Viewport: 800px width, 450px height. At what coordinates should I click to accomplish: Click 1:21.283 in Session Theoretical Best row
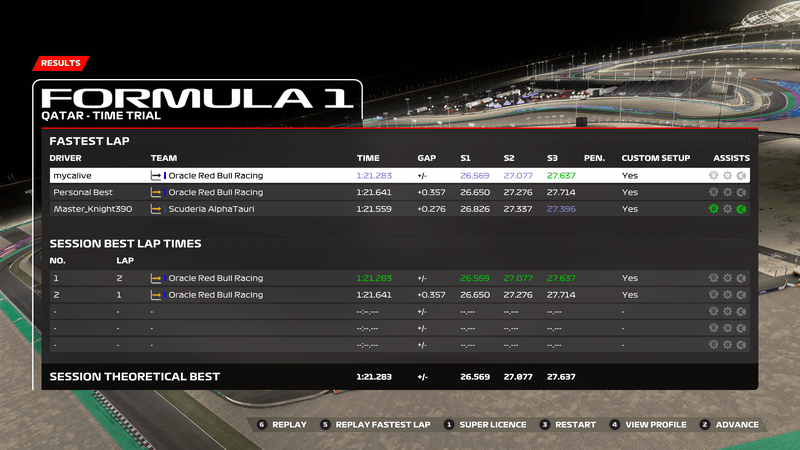pos(374,377)
